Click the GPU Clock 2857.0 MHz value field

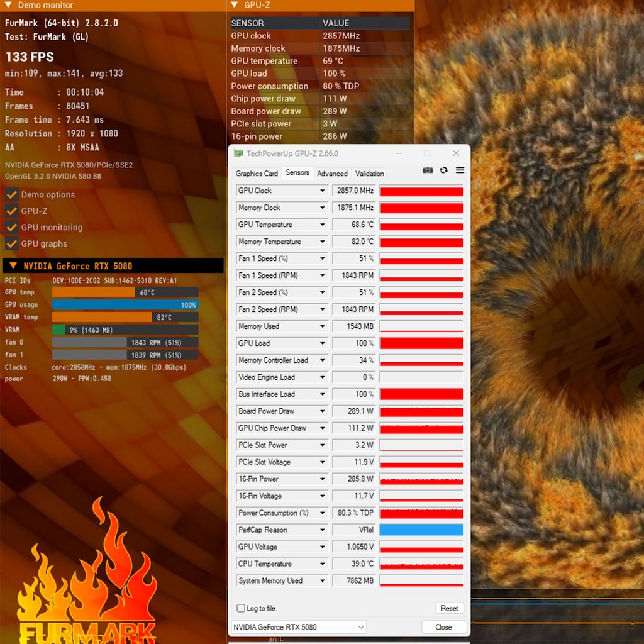pos(354,191)
